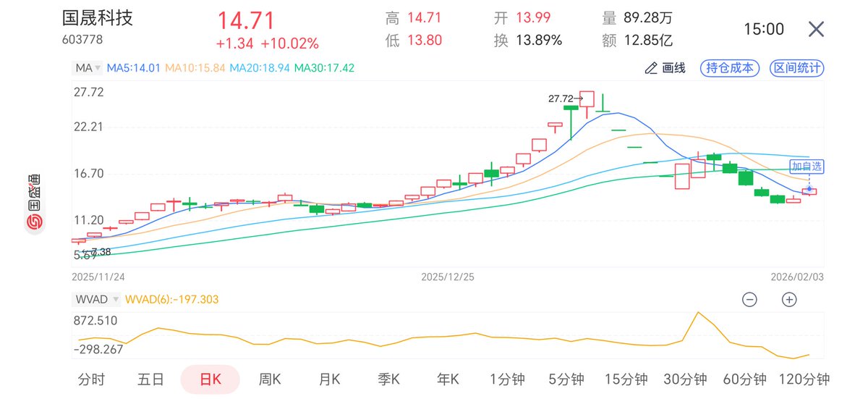Click the percent change +10.02%

(x=289, y=43)
